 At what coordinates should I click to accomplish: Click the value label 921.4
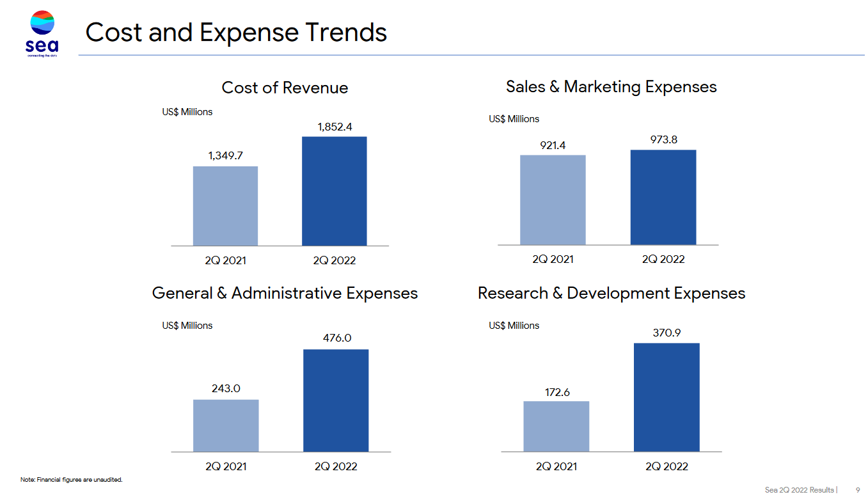(x=553, y=145)
